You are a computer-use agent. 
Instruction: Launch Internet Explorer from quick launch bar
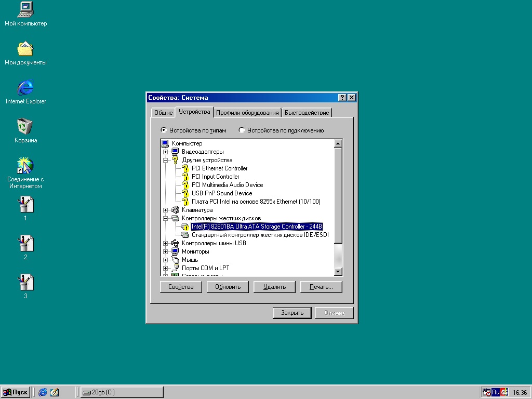coord(43,392)
